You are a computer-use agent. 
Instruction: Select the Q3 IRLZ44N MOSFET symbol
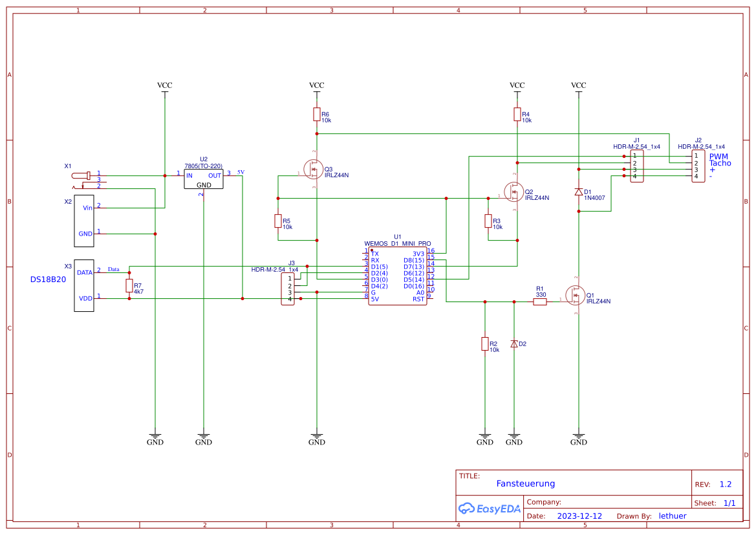[313, 168]
